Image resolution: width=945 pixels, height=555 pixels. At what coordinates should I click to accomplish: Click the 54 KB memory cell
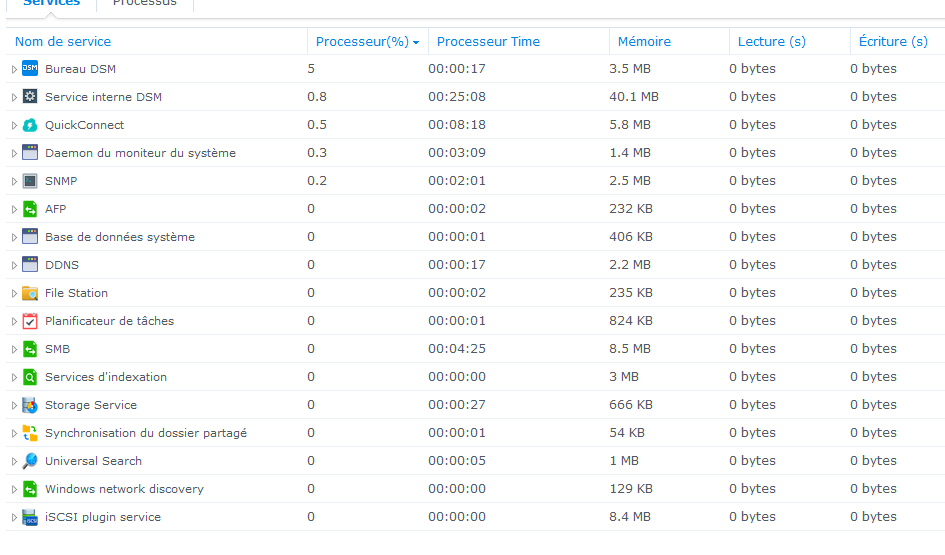tap(627, 433)
